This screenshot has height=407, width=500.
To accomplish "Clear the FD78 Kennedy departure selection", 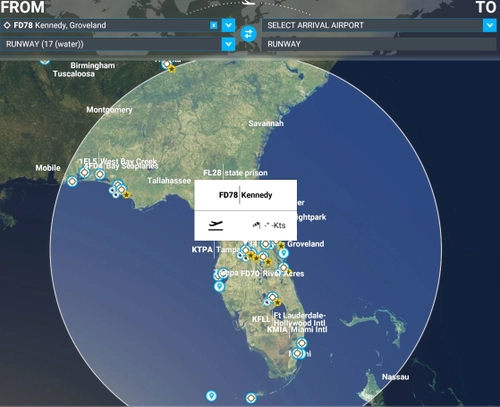I will tap(214, 25).
